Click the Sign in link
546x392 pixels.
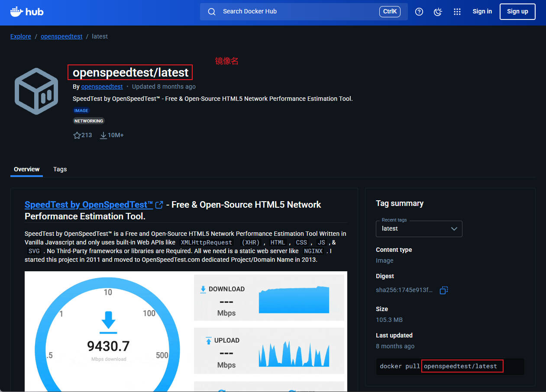click(x=482, y=12)
